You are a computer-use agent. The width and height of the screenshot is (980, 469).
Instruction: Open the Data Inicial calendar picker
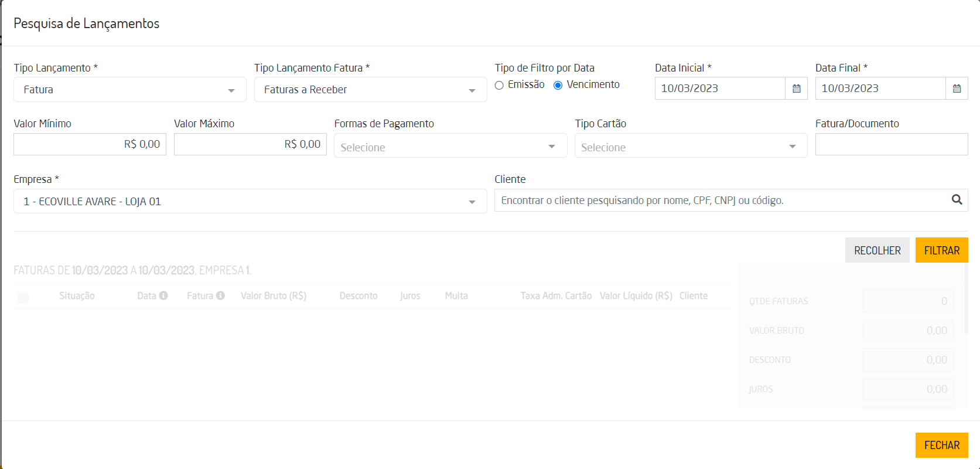coord(796,89)
